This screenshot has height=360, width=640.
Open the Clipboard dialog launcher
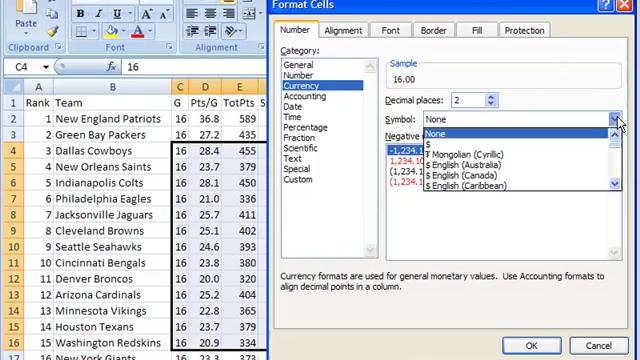[58, 47]
